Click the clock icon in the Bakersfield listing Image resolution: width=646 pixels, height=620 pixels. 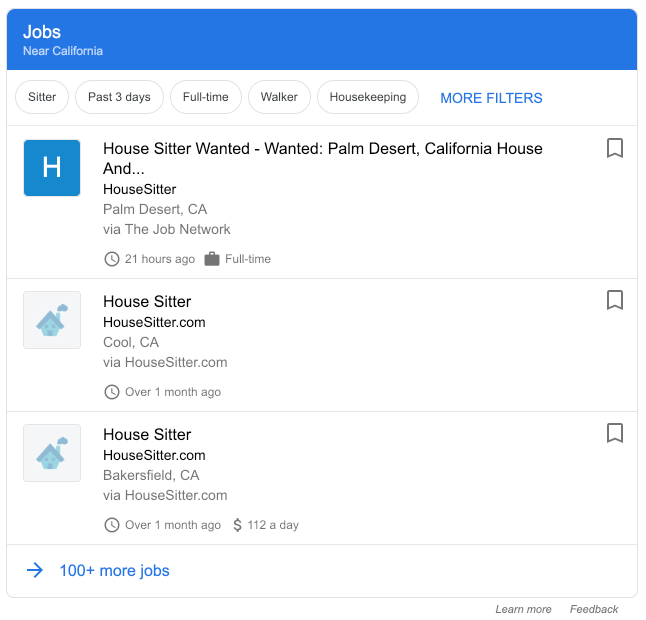[x=112, y=525]
